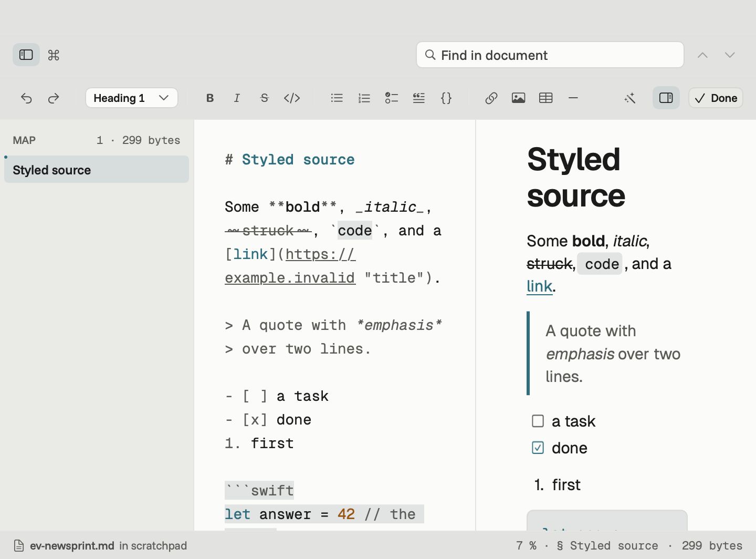756x559 pixels.
Task: Select Styled source in the Map
Action: click(97, 170)
